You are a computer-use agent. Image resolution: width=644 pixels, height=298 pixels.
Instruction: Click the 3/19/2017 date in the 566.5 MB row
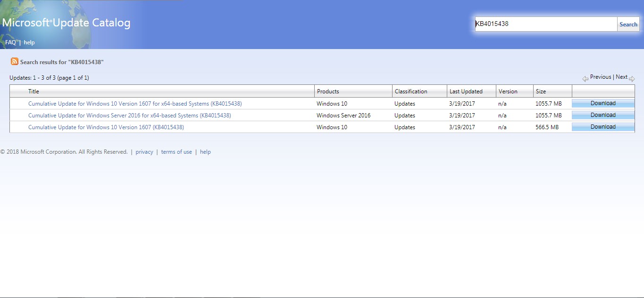(462, 127)
